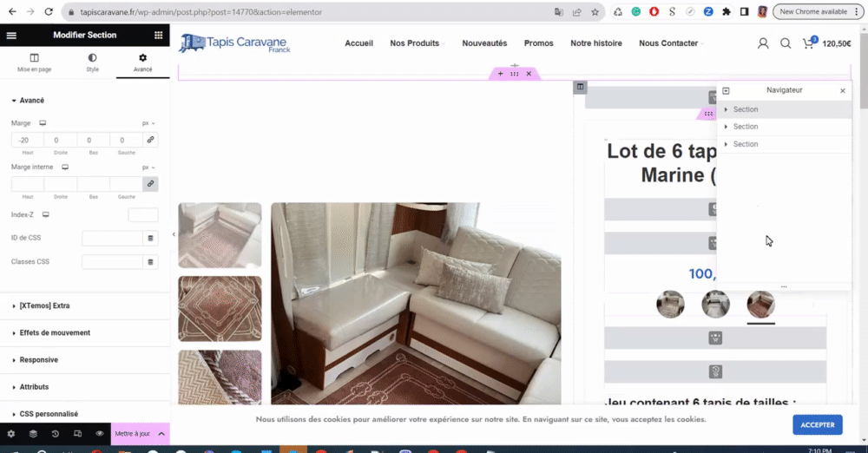Click the Marge interne responsive device icon

65,167
